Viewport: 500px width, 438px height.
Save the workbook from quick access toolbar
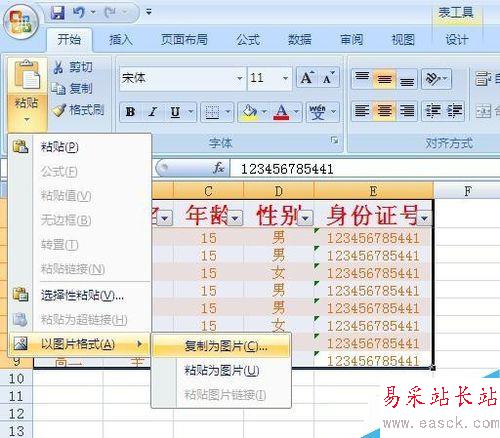point(58,13)
